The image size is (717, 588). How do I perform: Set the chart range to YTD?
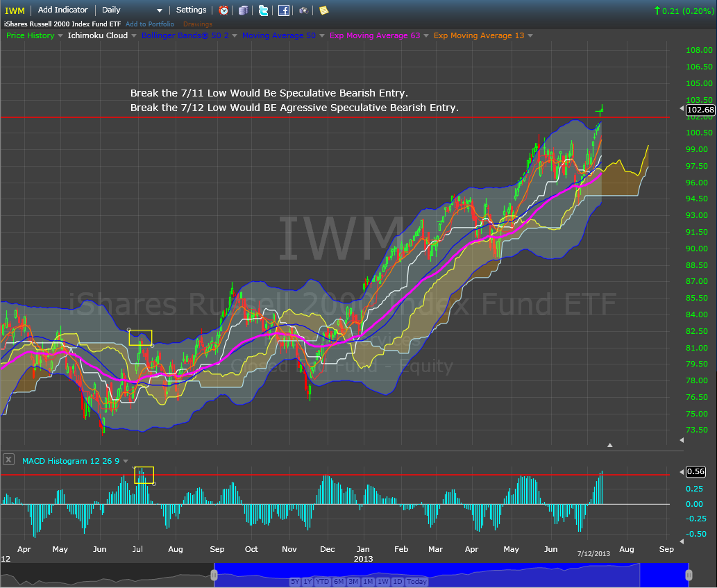coord(322,582)
